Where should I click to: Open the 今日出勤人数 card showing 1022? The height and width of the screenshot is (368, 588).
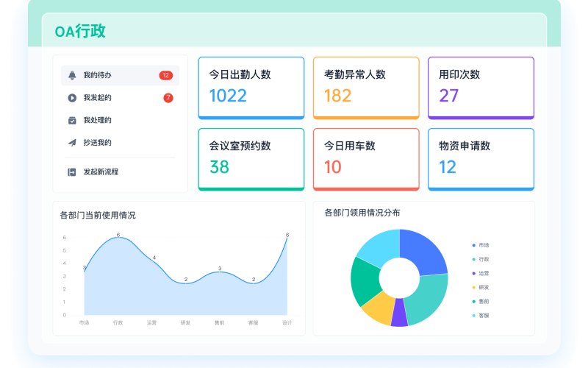(x=251, y=88)
